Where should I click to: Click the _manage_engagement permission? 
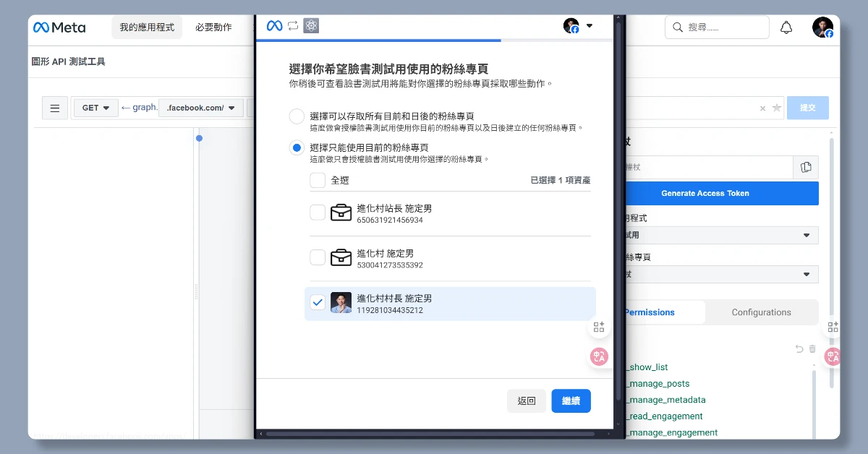point(672,432)
